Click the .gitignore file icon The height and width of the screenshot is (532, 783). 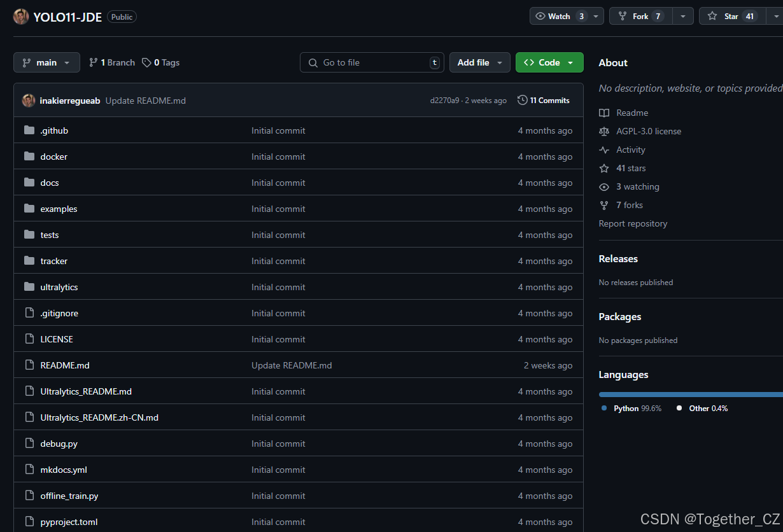29,313
